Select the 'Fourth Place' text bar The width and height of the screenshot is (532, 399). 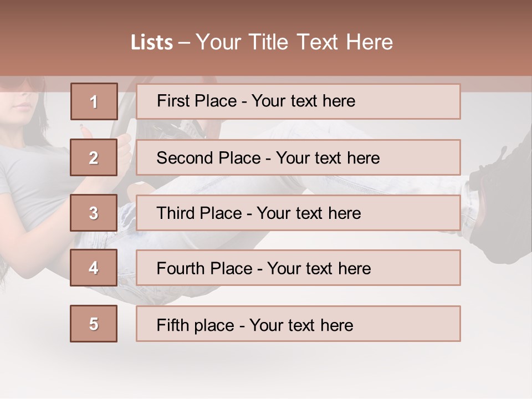pyautogui.click(x=298, y=268)
